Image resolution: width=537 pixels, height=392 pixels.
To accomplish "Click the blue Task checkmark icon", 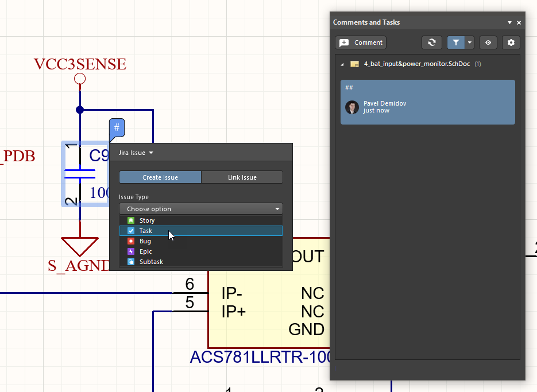I will point(131,231).
